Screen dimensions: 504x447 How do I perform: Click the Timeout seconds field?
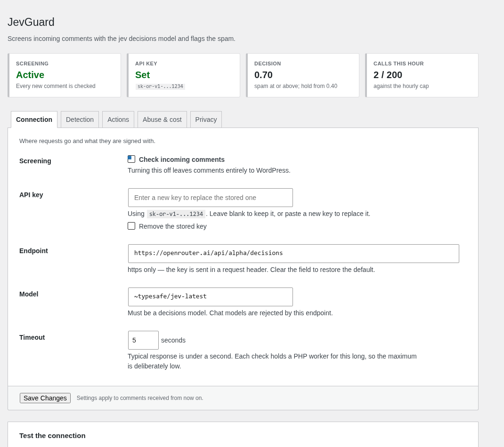(x=143, y=340)
